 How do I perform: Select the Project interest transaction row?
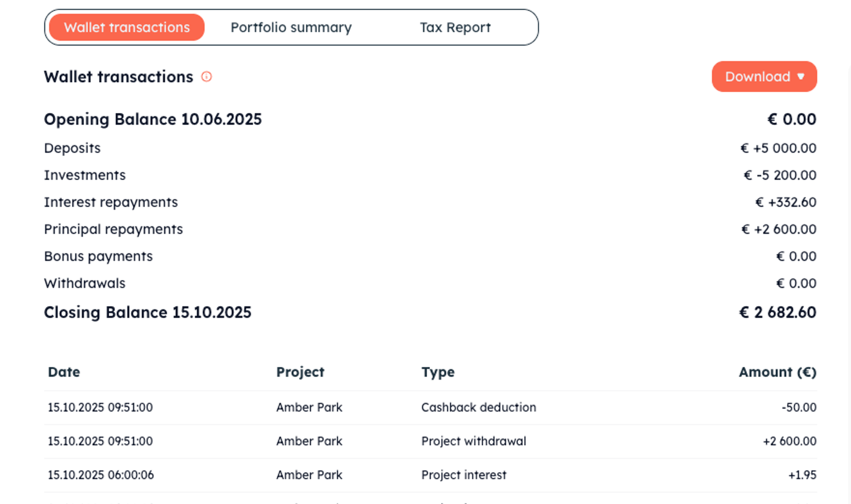click(x=463, y=475)
